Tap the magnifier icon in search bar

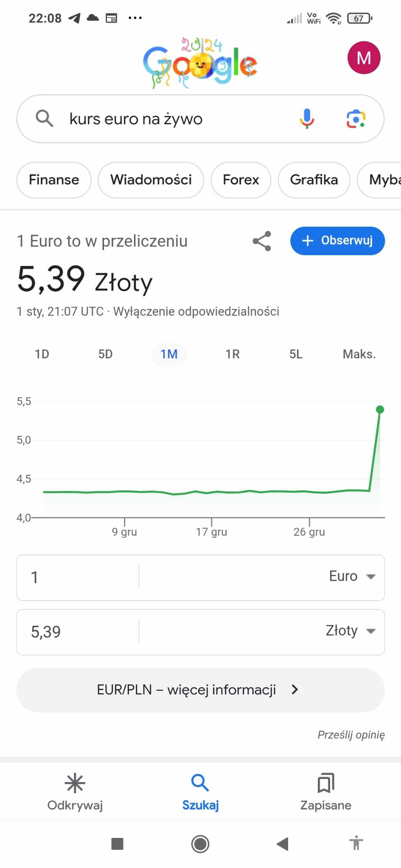pos(44,119)
